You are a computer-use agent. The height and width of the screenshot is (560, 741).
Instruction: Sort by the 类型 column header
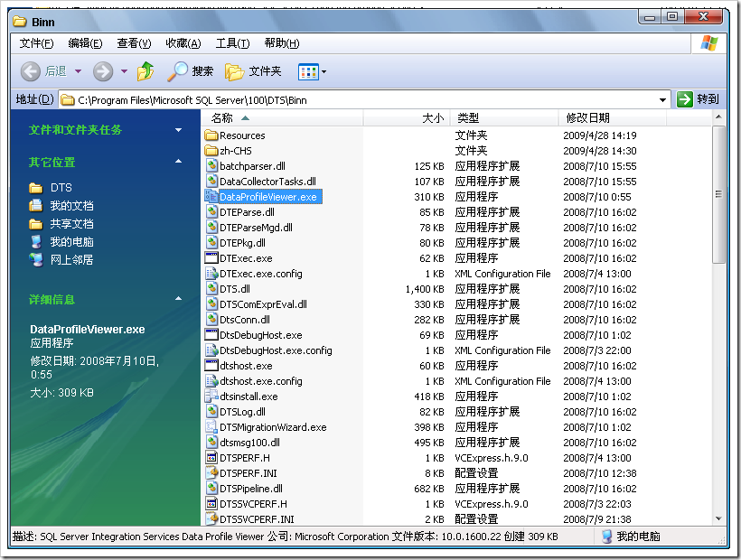(x=504, y=118)
